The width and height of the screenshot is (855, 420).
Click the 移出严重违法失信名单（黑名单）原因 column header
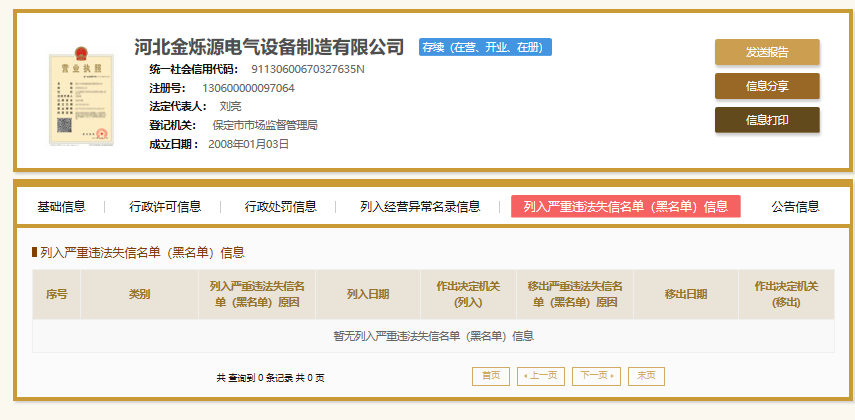pyautogui.click(x=575, y=295)
